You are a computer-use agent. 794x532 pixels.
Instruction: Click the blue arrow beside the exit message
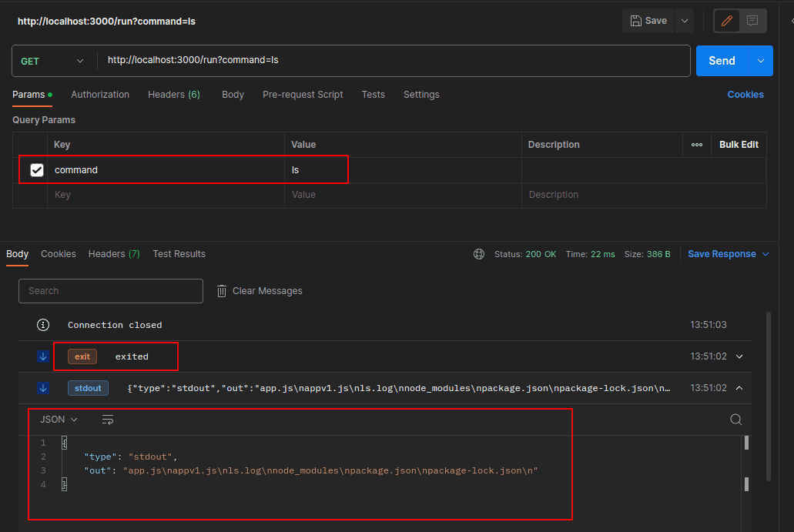[x=42, y=356]
